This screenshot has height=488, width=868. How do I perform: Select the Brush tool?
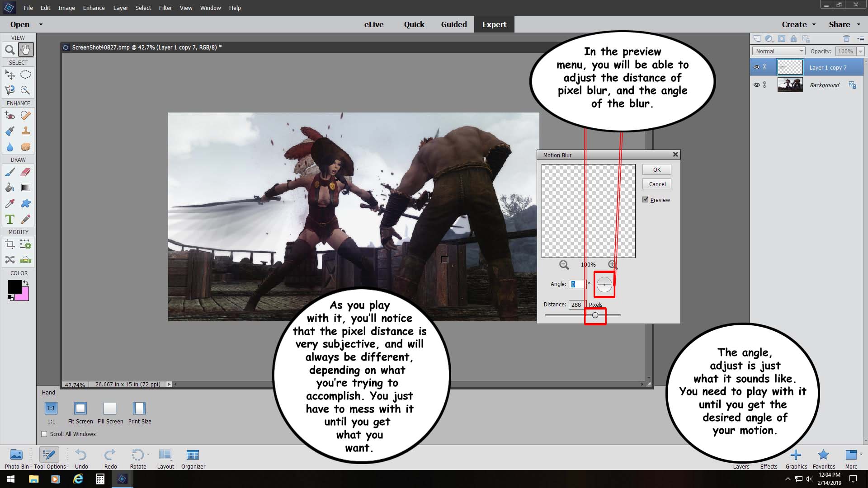coord(9,172)
